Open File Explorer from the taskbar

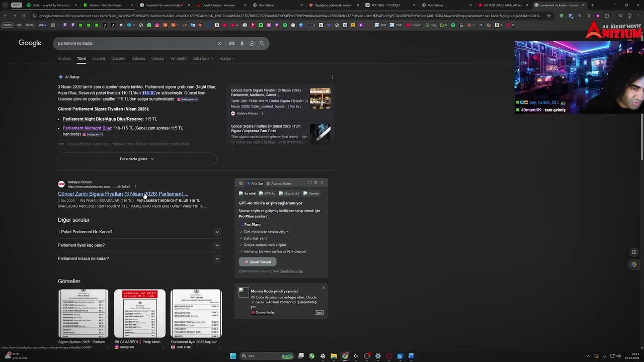pyautogui.click(x=334, y=356)
